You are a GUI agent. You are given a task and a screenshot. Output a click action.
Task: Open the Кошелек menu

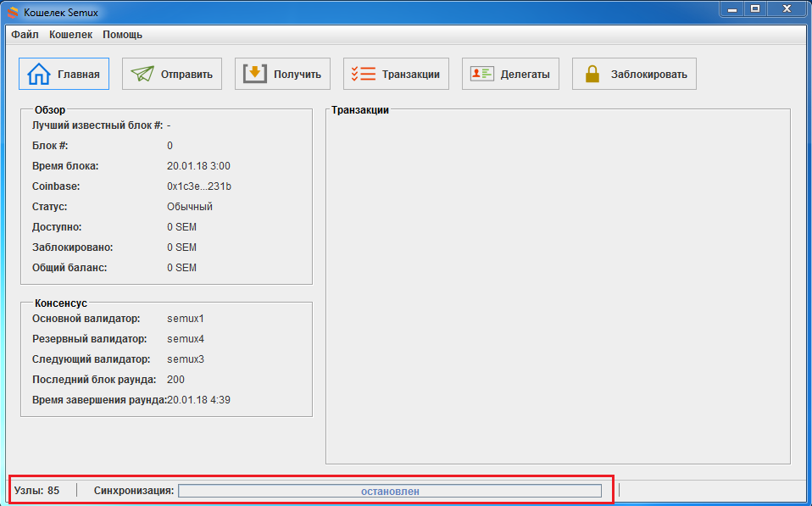tap(71, 35)
